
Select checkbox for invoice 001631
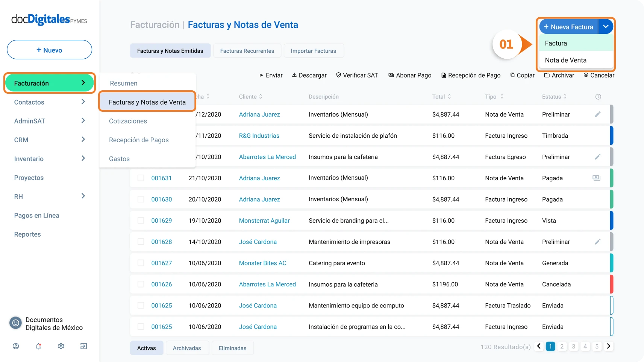141,178
